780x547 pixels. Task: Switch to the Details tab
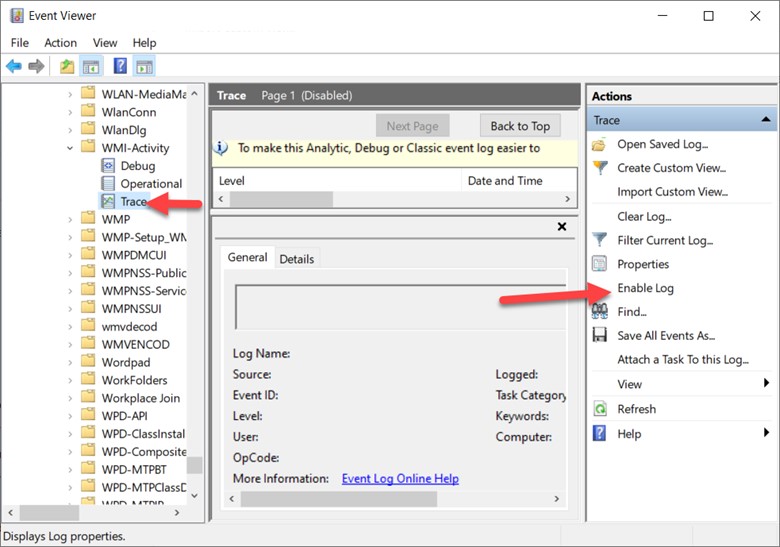296,259
